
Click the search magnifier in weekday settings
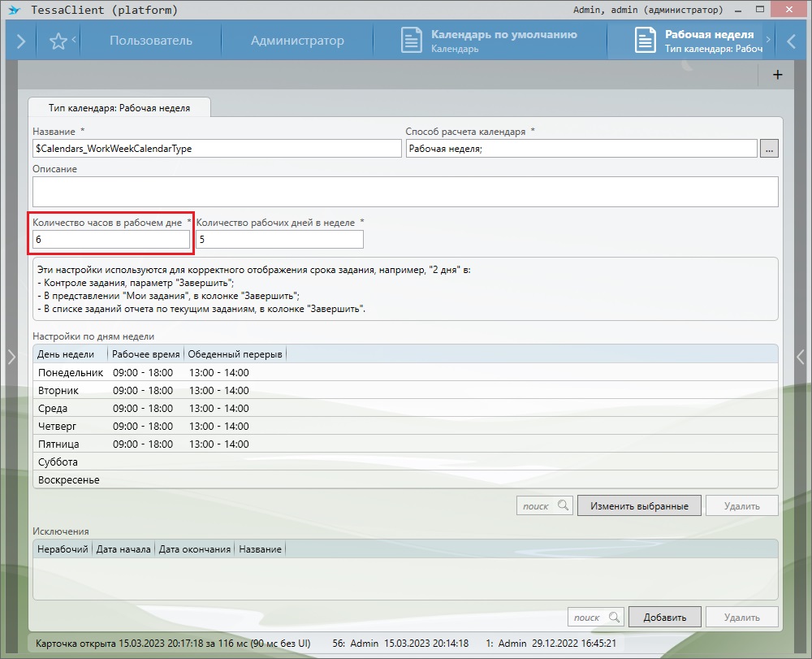click(x=563, y=506)
